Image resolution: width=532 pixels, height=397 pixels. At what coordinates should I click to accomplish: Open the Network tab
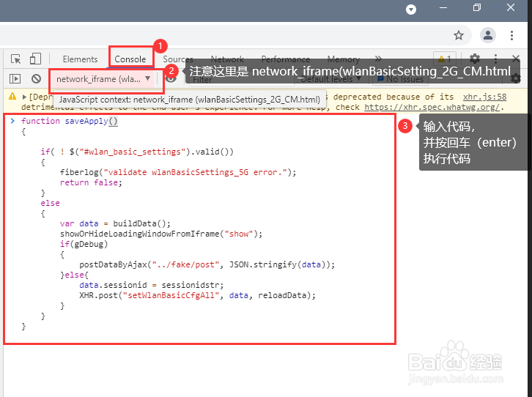[x=227, y=59]
